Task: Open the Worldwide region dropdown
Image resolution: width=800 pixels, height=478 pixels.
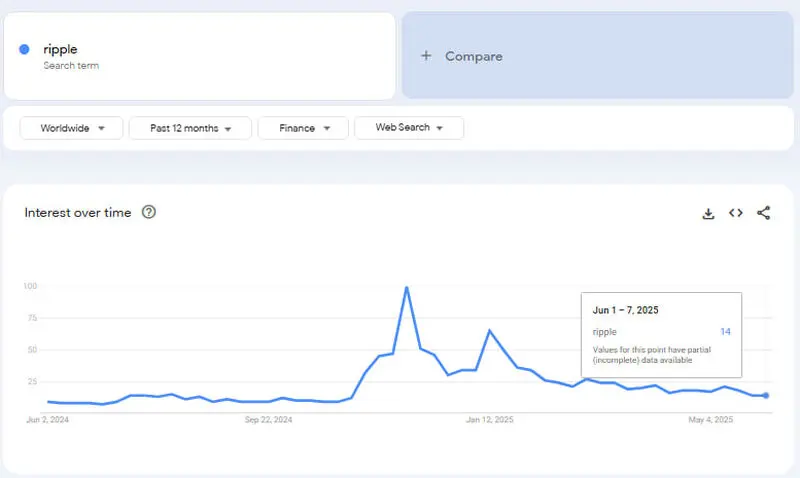Action: pos(71,128)
